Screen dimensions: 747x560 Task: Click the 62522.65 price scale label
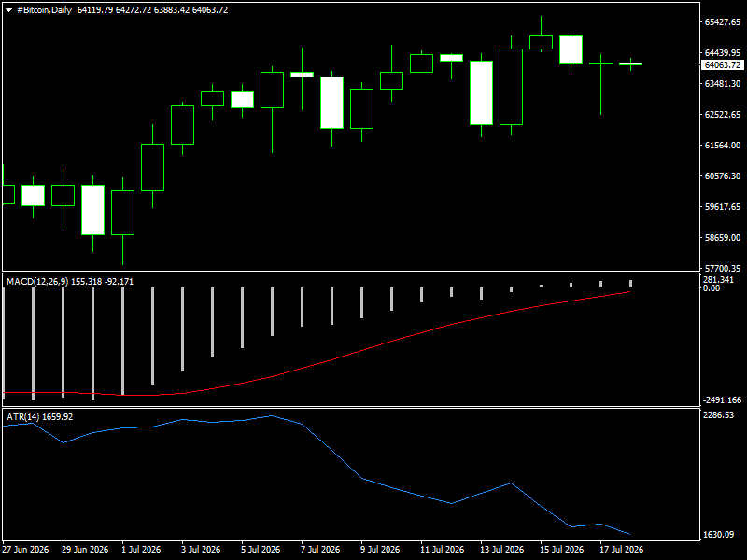(x=722, y=114)
